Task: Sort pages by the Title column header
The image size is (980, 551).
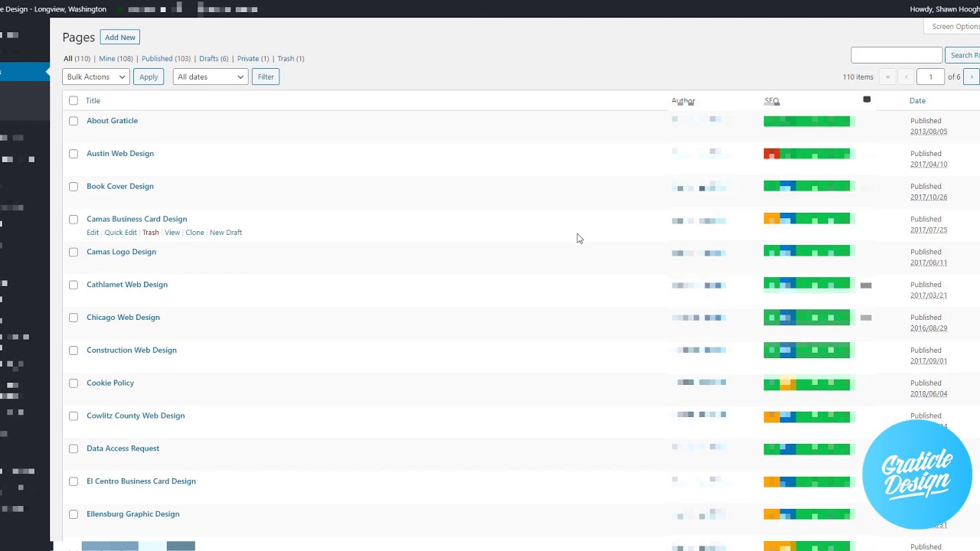Action: coord(93,101)
